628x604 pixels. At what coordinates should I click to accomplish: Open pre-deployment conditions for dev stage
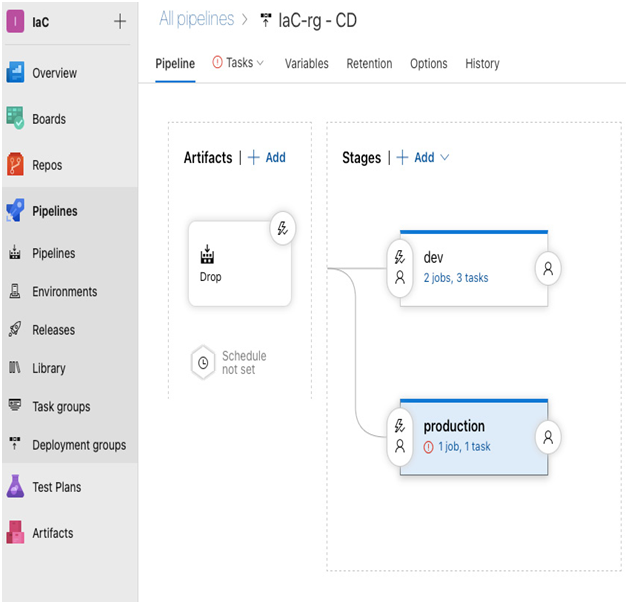click(x=400, y=268)
